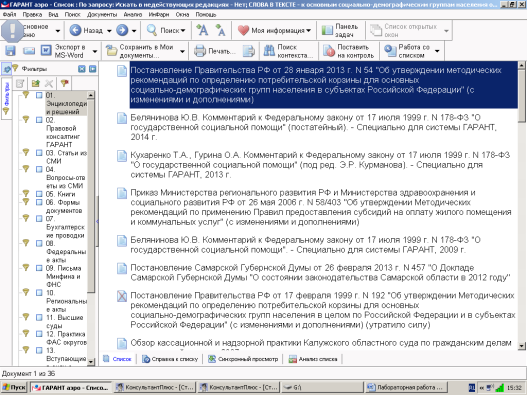Open Обзор кассационной и надзорной практики Калужского суда
Image resolution: width=527 pixels, height=395 pixels.
(321, 343)
